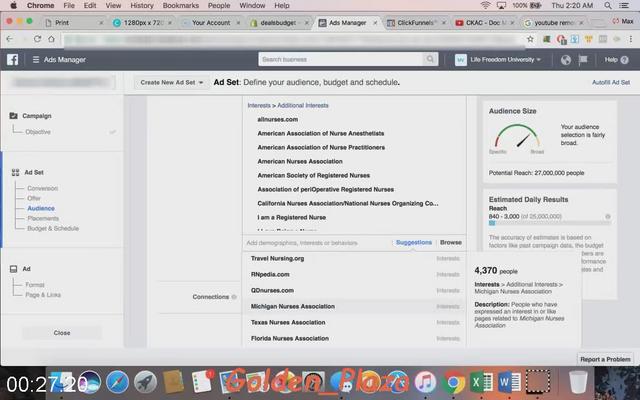
Task: Bookmark page with the star icon
Action: point(530,39)
